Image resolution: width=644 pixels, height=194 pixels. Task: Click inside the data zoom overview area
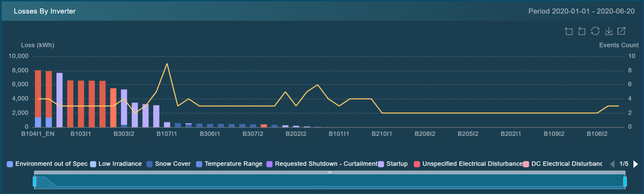330,181
